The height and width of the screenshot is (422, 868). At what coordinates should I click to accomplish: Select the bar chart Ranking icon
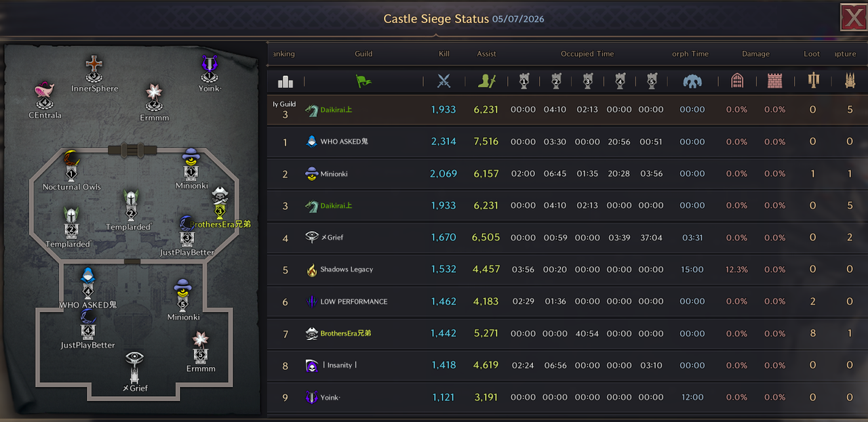point(285,81)
